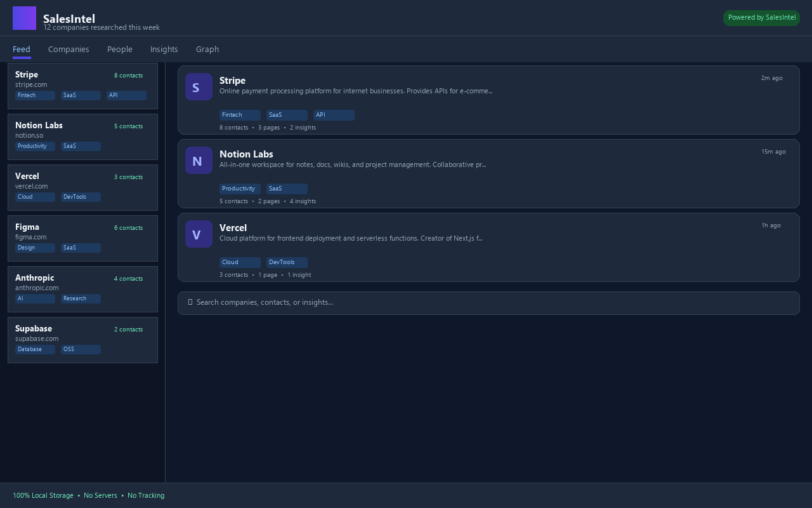Click Anthropic '4 contacts' count

[129, 279]
